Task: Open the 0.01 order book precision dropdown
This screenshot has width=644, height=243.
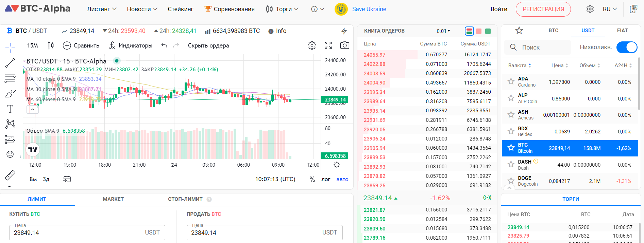Action: (x=443, y=31)
